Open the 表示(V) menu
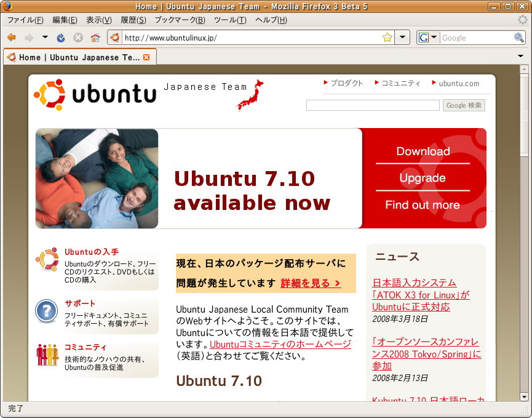This screenshot has width=532, height=418. pyautogui.click(x=99, y=20)
